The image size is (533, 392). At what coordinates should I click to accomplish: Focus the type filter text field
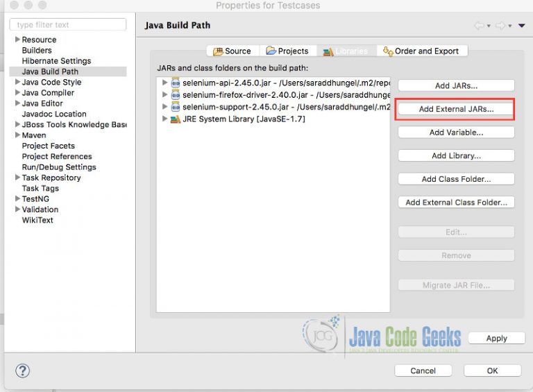[68, 24]
